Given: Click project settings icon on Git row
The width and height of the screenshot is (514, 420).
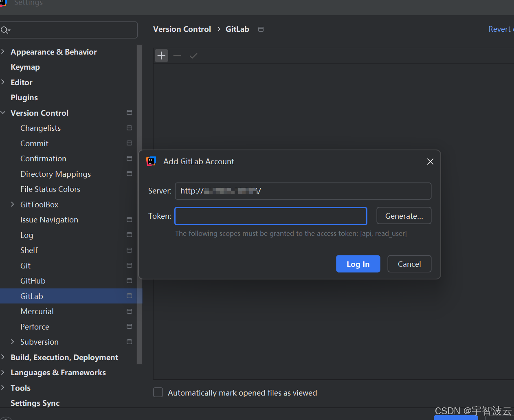Looking at the screenshot, I should [x=130, y=265].
